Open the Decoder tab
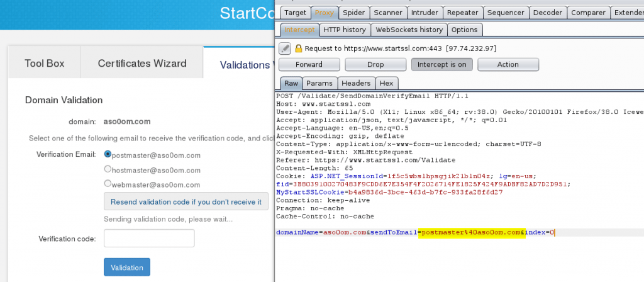Screen dimensions: 644x282 pyautogui.click(x=548, y=13)
